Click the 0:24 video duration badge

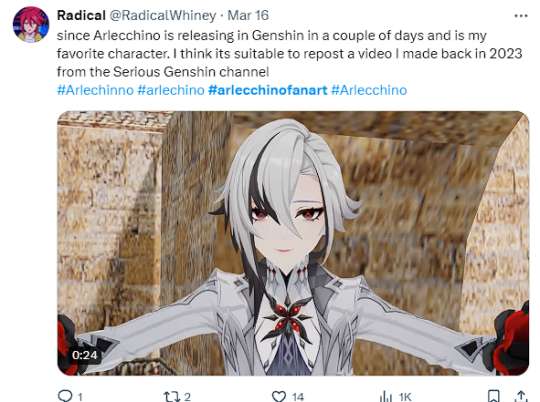tap(84, 355)
